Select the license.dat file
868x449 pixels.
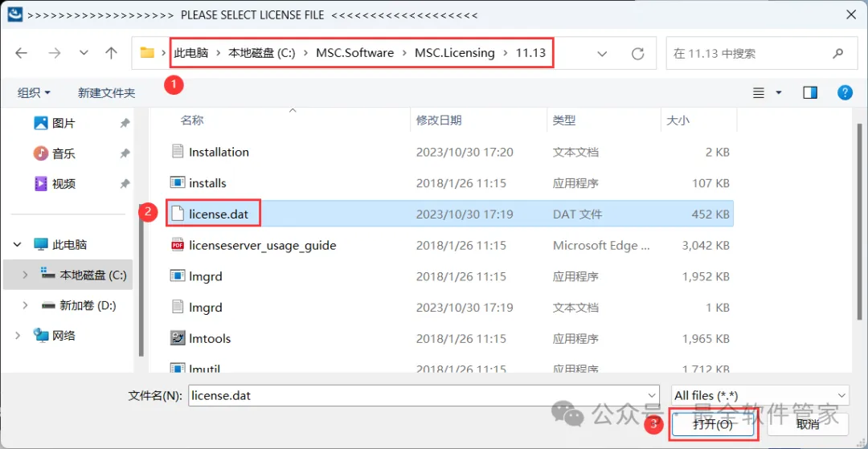[449, 214]
